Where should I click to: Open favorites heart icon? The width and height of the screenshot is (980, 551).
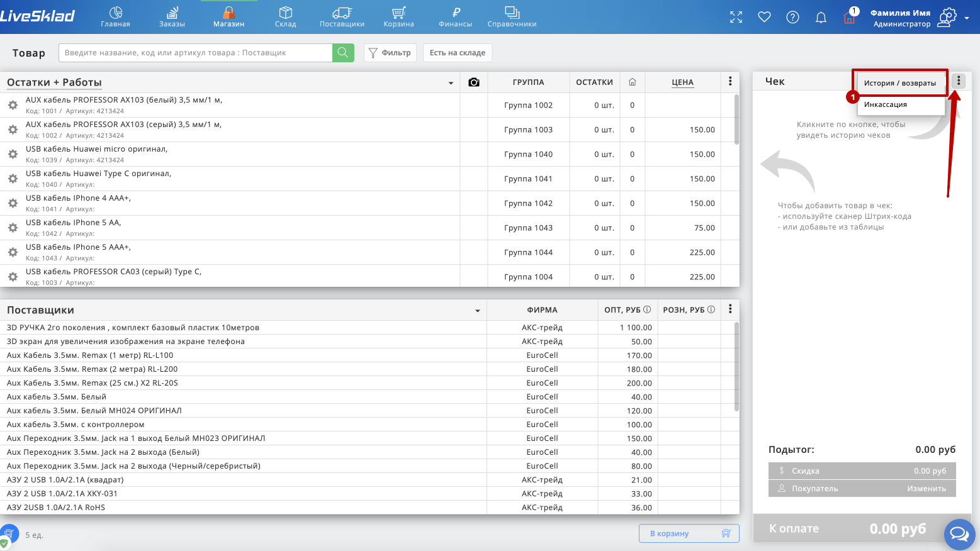[x=764, y=17]
